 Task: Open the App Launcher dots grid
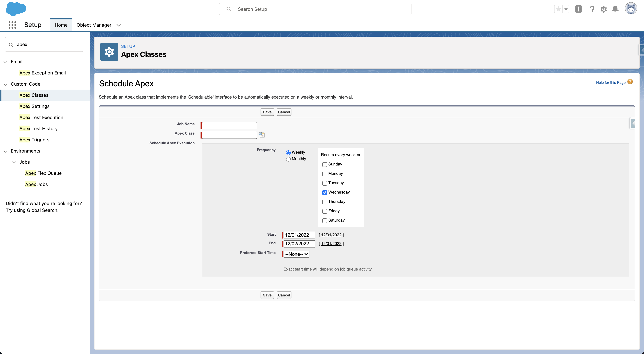point(12,25)
